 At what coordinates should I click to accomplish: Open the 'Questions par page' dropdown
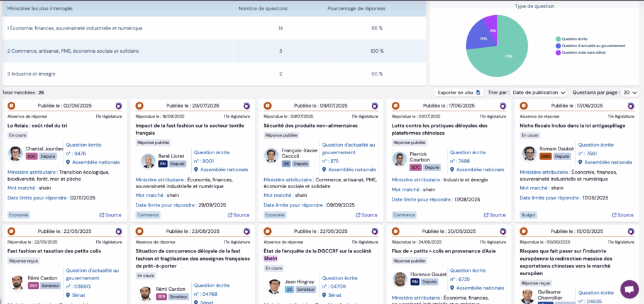coord(630,93)
